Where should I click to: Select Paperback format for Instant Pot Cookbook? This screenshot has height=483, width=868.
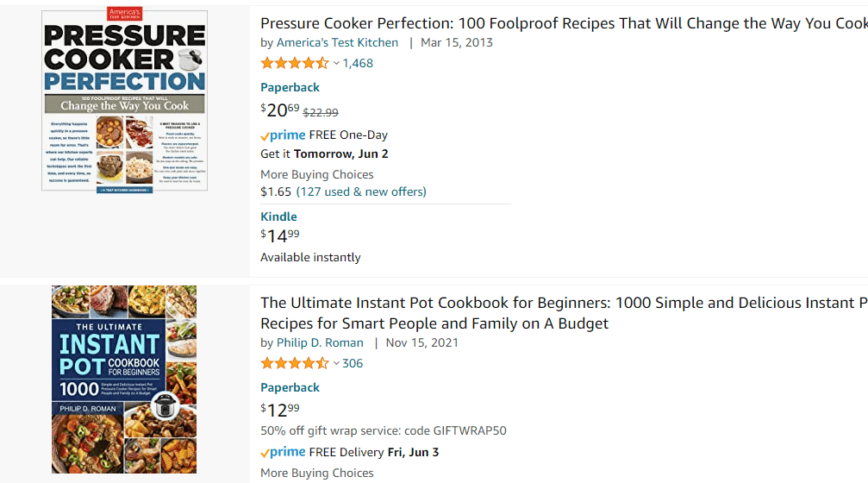tap(290, 387)
